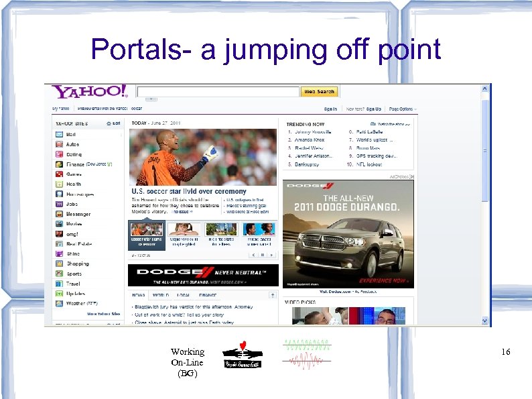The width and height of the screenshot is (532, 399).
Task: Go to previous story in carousel
Action: pos(253,255)
